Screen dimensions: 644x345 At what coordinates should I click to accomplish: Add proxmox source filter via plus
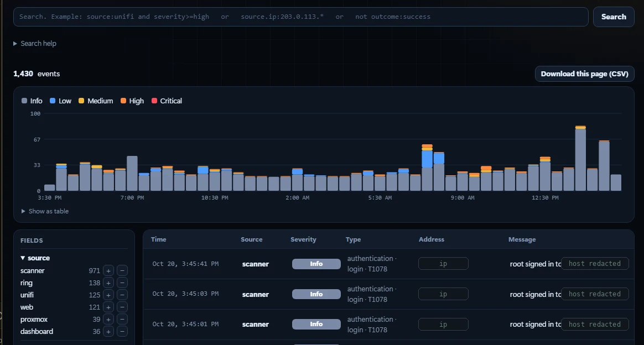108,319
